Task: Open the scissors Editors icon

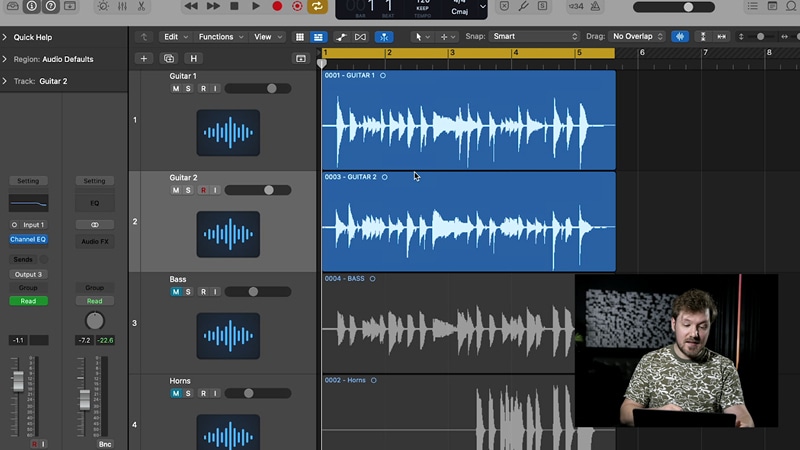Action: (x=141, y=6)
